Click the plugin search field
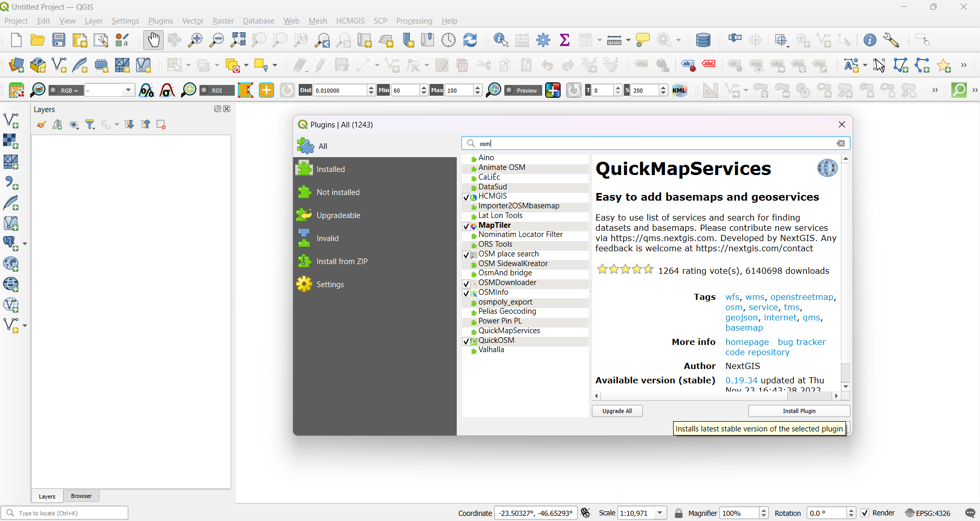 click(x=656, y=143)
